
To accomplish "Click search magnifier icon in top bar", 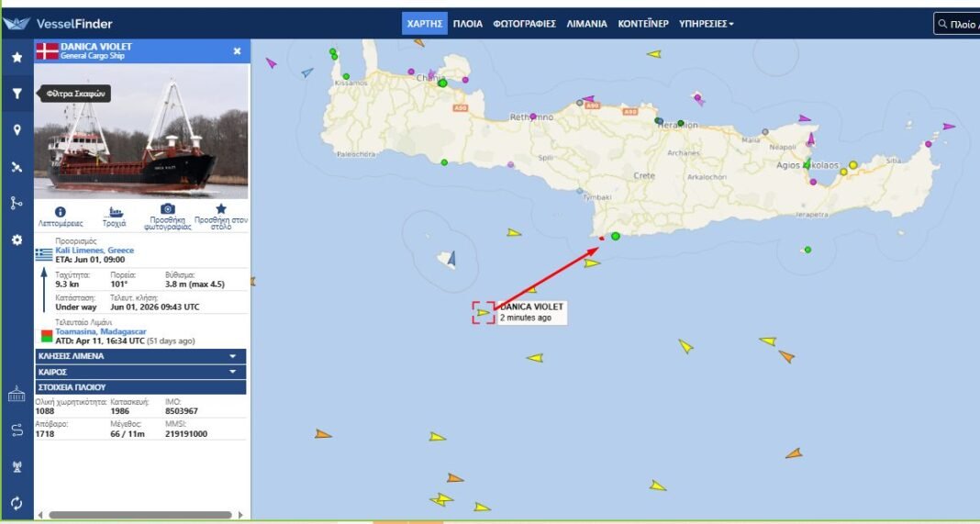I will coord(942,25).
